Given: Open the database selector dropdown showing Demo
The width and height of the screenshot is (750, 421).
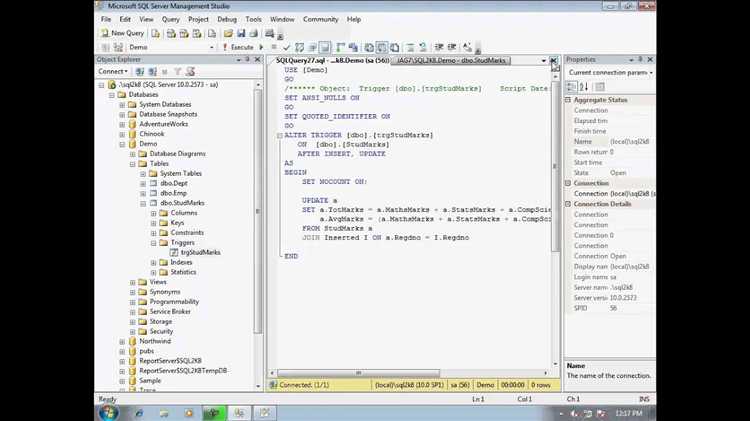Looking at the screenshot, I should tap(210, 47).
